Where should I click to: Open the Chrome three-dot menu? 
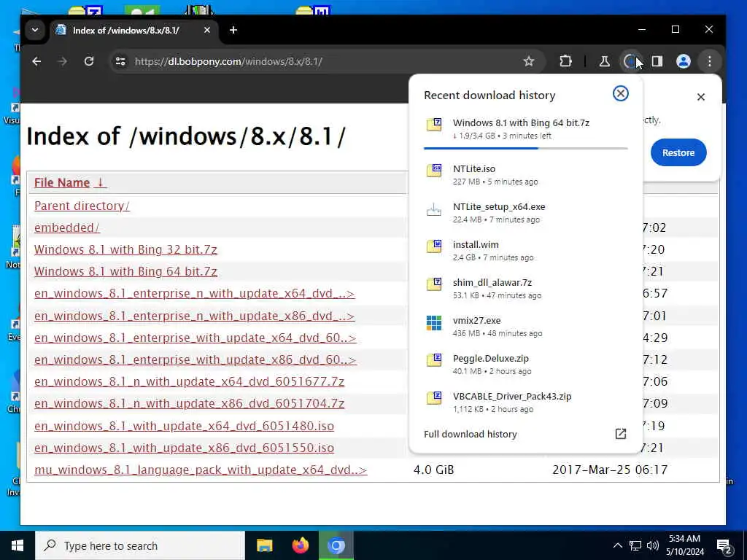coord(710,61)
